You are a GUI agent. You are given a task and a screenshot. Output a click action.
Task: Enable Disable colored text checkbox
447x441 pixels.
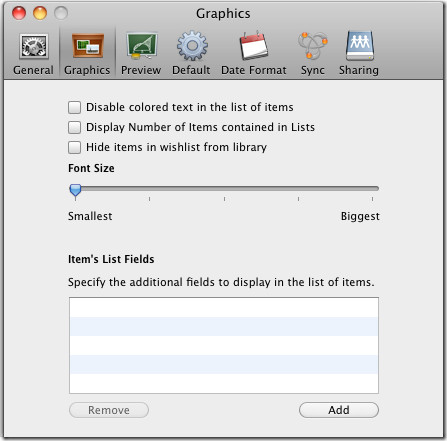tap(74, 107)
